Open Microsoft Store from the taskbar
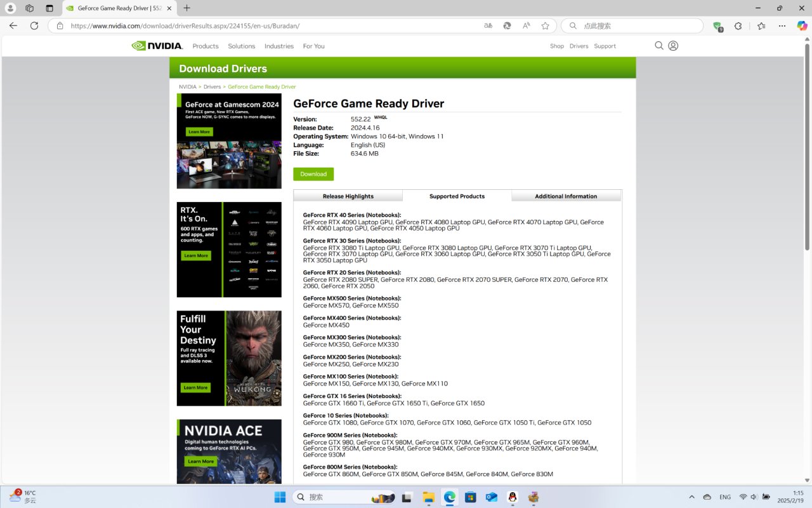The width and height of the screenshot is (812, 508). pos(470,497)
